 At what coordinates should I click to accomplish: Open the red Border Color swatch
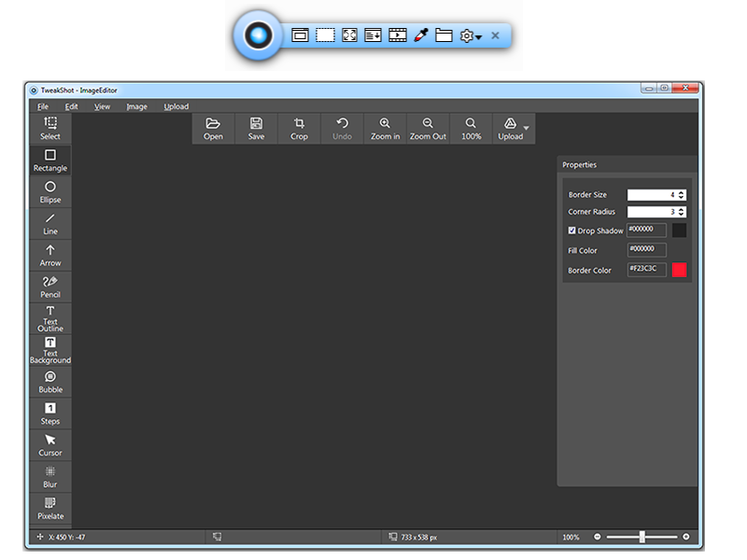tap(680, 270)
